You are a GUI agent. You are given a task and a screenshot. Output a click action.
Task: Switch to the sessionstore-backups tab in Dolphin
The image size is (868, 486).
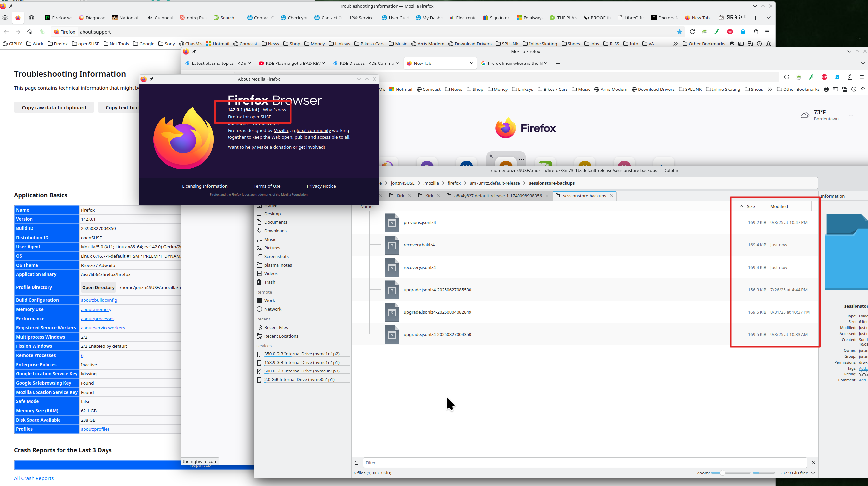tap(584, 196)
